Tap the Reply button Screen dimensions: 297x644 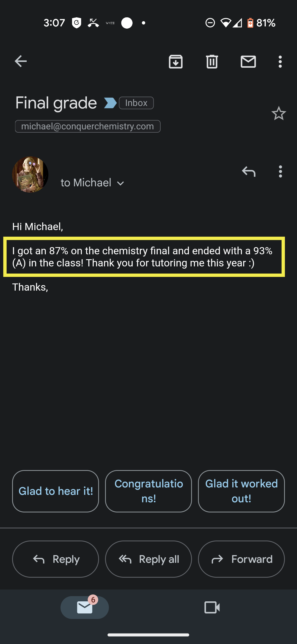pos(56,559)
